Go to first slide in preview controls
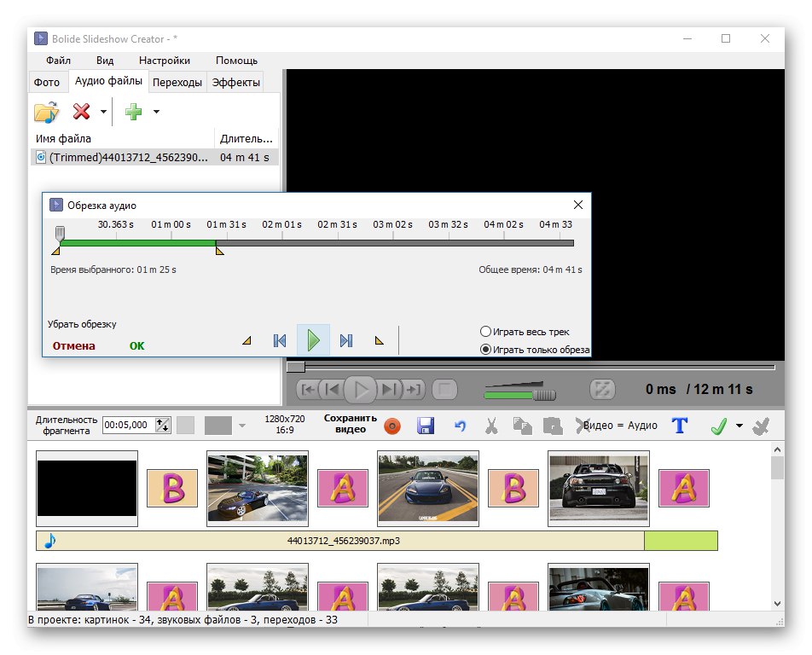Screen dimensions: 812x655 click(309, 390)
